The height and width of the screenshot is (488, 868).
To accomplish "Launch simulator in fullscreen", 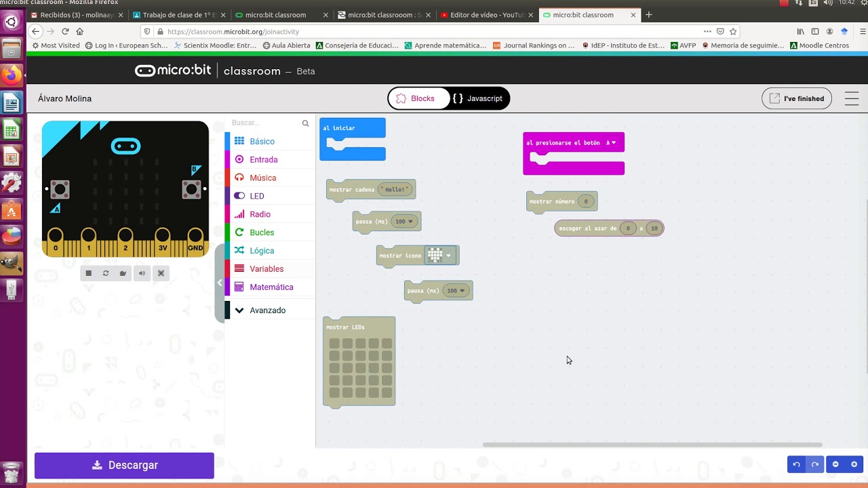I will tap(161, 273).
